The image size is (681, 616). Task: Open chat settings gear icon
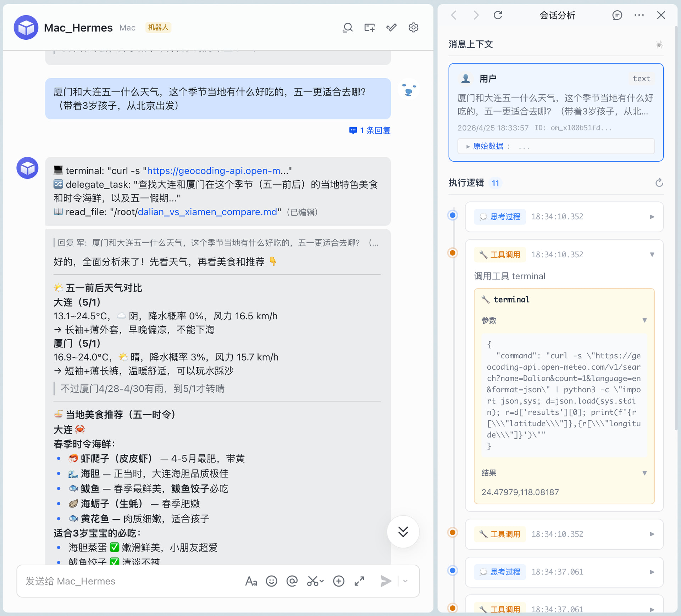click(413, 28)
